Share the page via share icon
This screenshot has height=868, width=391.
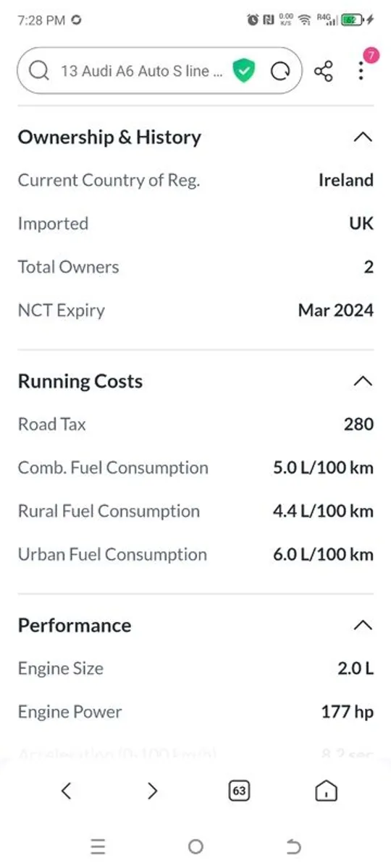(x=324, y=71)
